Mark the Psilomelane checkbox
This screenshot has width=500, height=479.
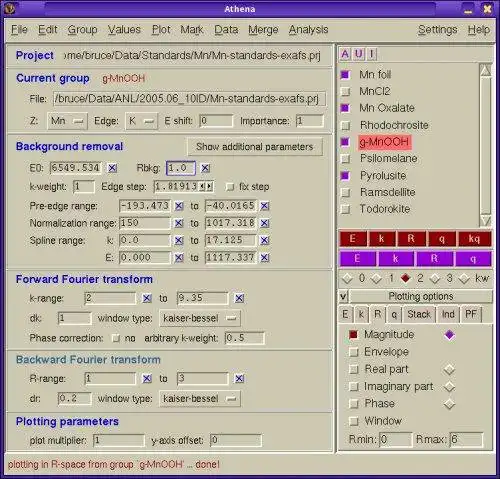tap(346, 159)
